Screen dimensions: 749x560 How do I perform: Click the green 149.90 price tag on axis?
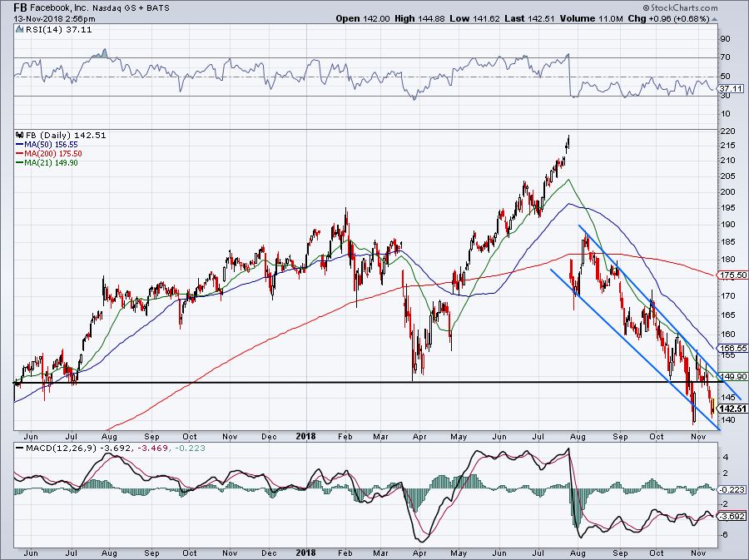[734, 377]
